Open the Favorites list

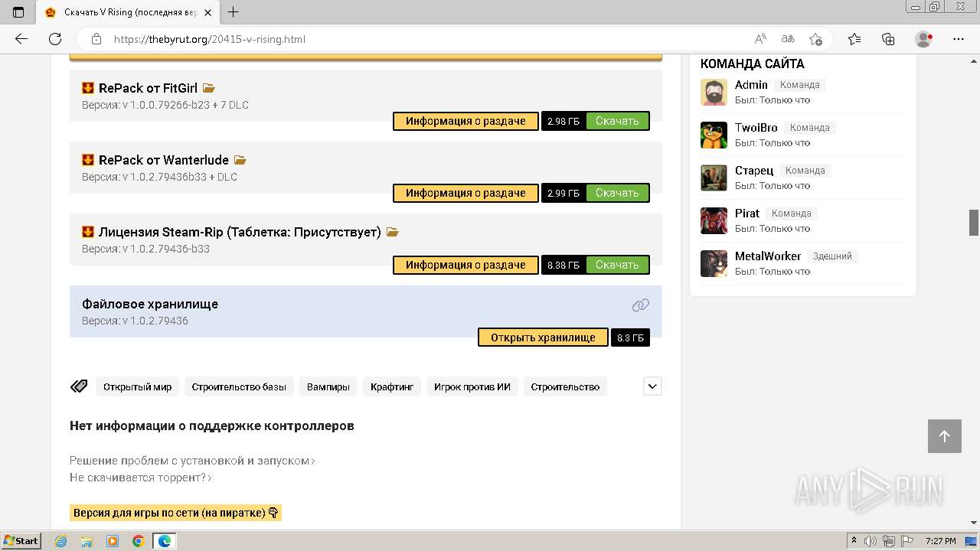point(854,39)
